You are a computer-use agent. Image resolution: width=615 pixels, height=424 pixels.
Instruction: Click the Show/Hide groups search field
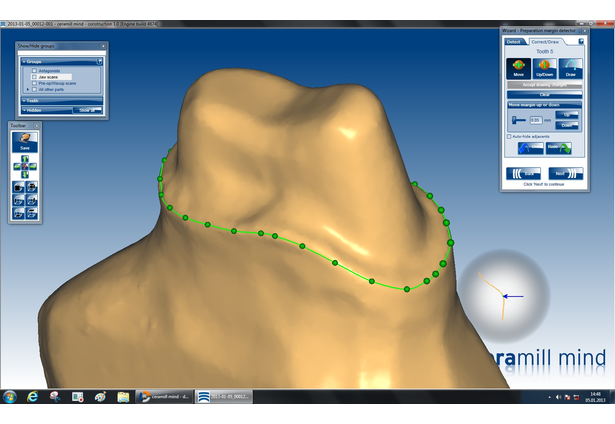(x=62, y=53)
